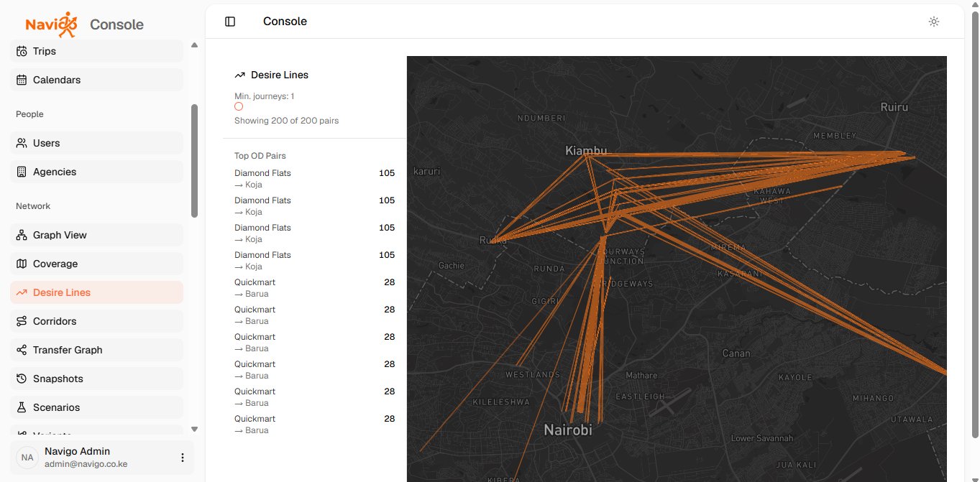The height and width of the screenshot is (482, 980).
Task: Click the "Min. journeys: 1" label
Action: [264, 96]
